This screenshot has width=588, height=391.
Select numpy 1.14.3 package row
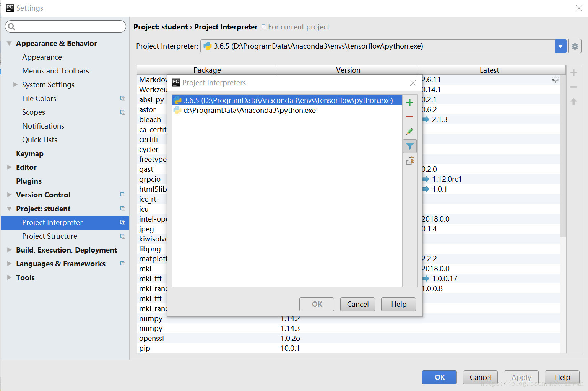click(x=348, y=328)
